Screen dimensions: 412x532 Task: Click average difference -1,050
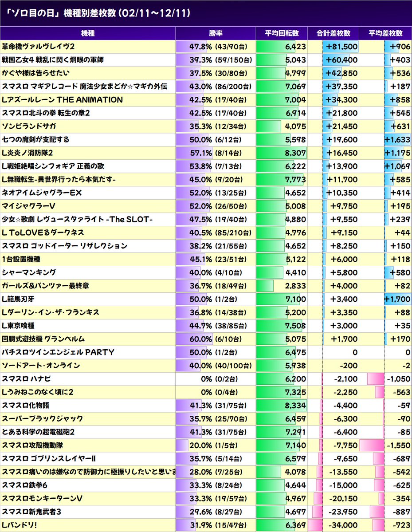tap(399, 378)
